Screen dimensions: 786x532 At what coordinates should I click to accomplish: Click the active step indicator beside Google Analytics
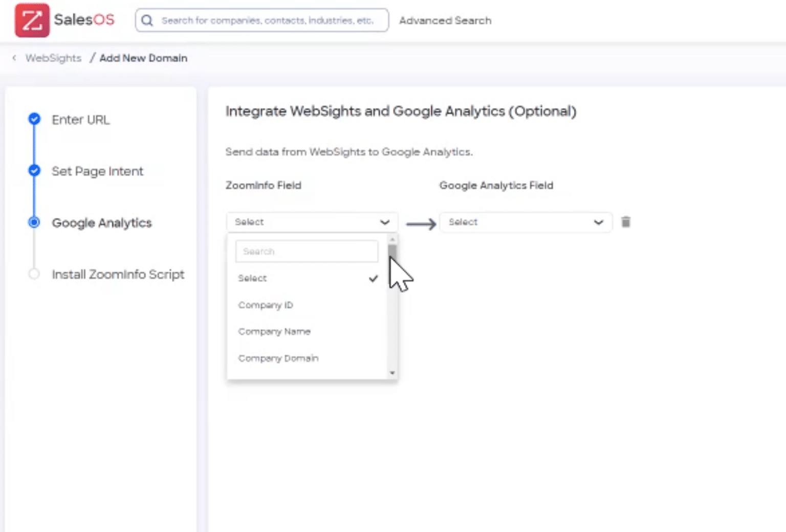(x=34, y=223)
